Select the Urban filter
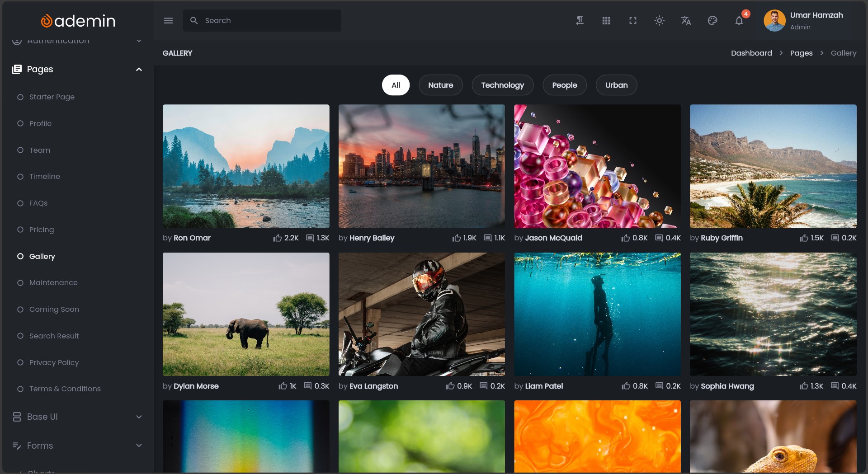868x474 pixels. pyautogui.click(x=616, y=85)
